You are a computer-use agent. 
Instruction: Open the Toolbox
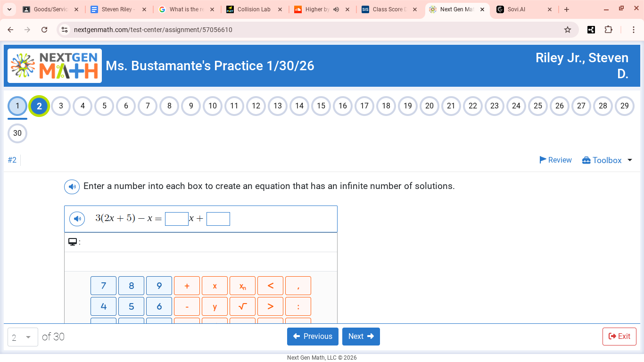(x=602, y=160)
